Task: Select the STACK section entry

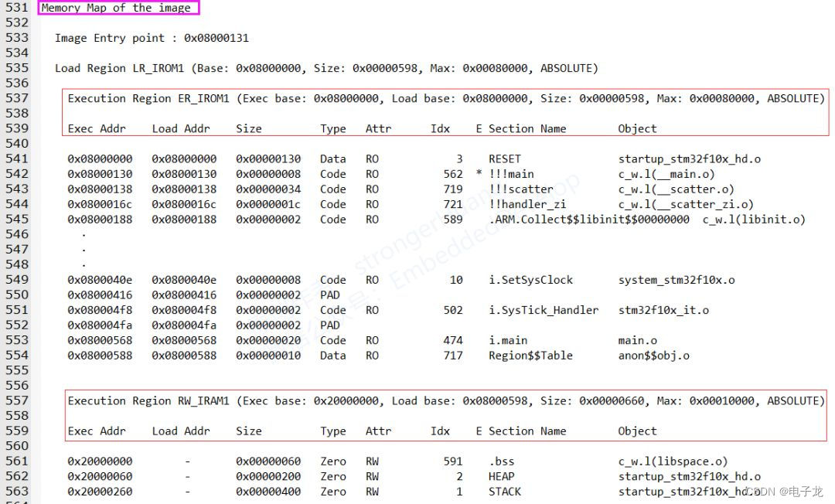Action: (503, 492)
